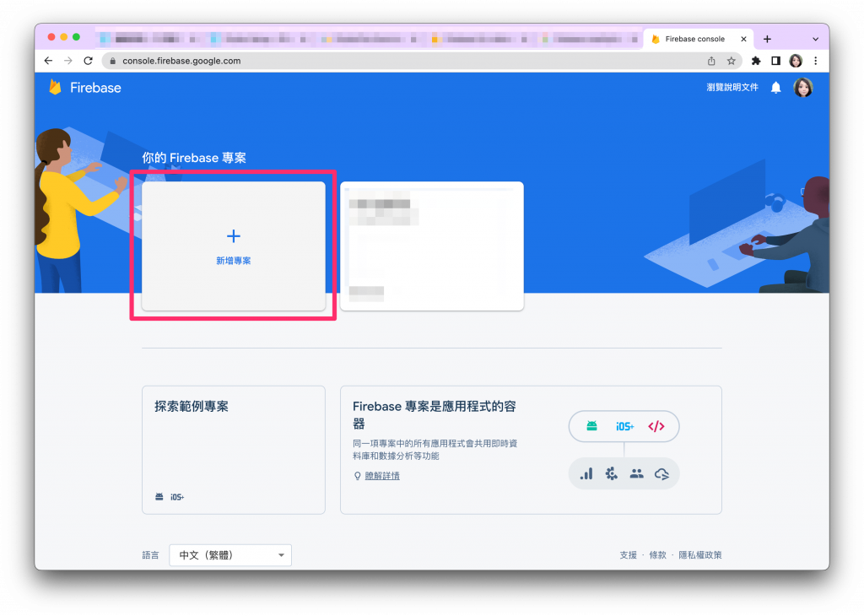Click the 新增專案 label

234,261
